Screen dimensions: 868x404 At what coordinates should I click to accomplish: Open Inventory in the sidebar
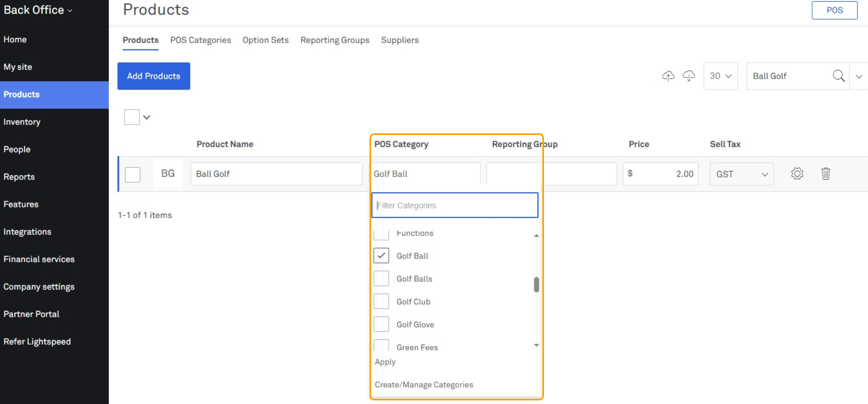pyautogui.click(x=22, y=122)
